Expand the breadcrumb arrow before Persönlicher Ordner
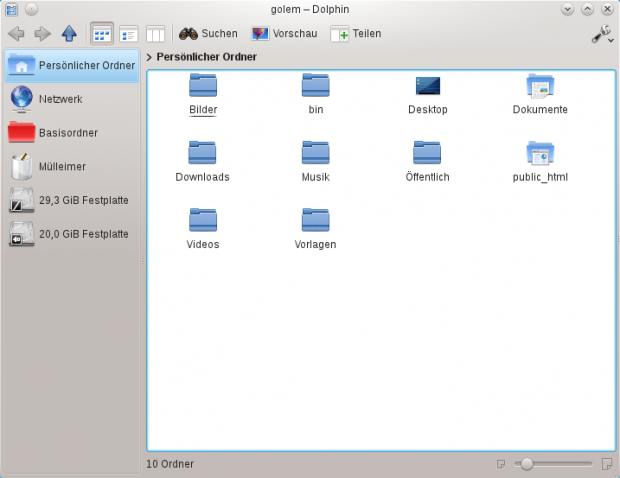620x478 pixels. coord(149,57)
